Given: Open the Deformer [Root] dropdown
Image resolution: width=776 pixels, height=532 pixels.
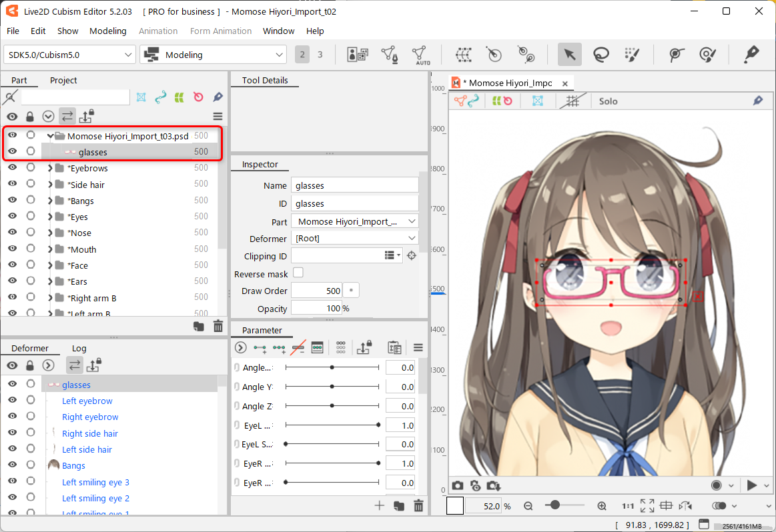Looking at the screenshot, I should (355, 238).
